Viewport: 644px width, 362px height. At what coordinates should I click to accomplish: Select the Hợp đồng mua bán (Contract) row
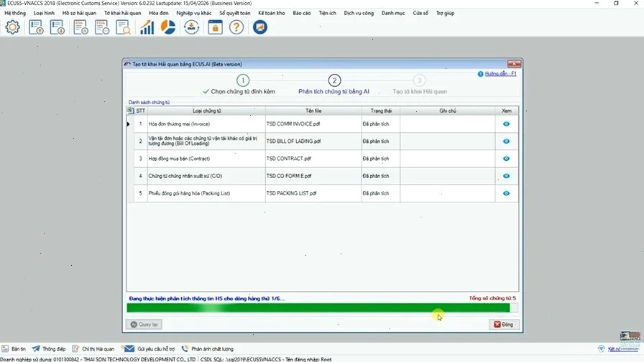[323, 159]
